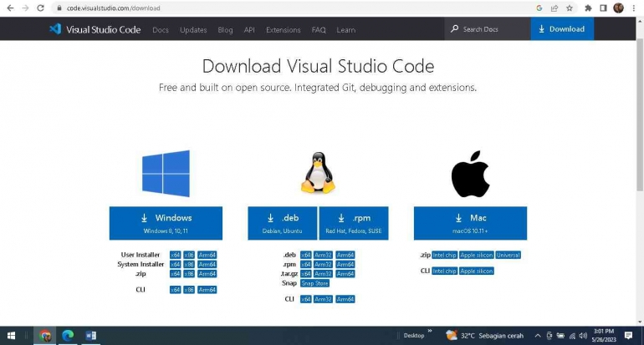Image resolution: width=644 pixels, height=345 pixels.
Task: Select Linux .tar.gz Arm32 link
Action: point(323,274)
